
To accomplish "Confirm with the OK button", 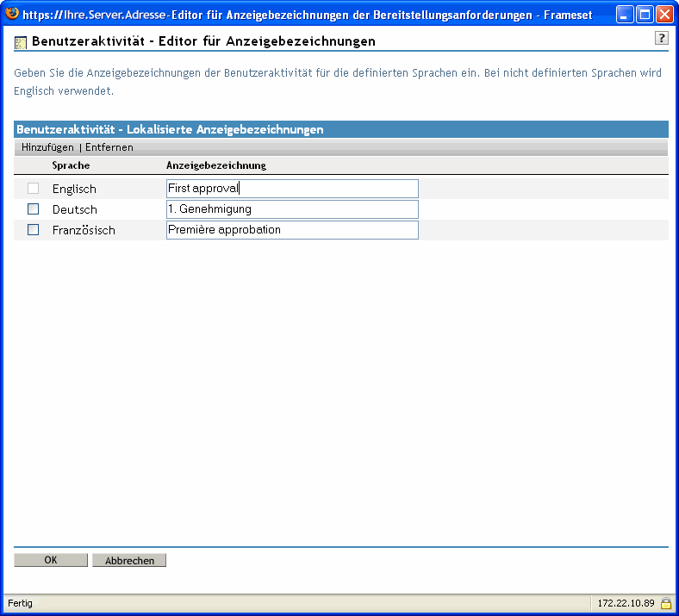I will pyautogui.click(x=51, y=560).
